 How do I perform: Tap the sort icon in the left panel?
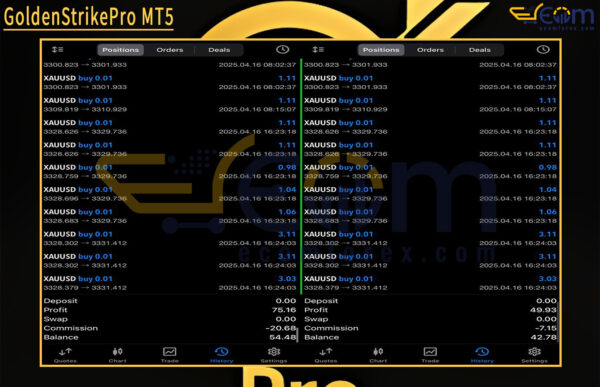tap(58, 49)
